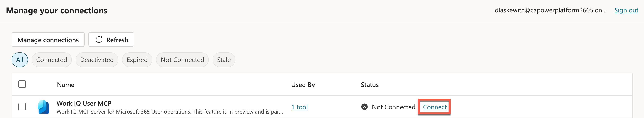Viewport: 644px width, 118px height.
Task: Open the 1 tool link
Action: (299, 107)
